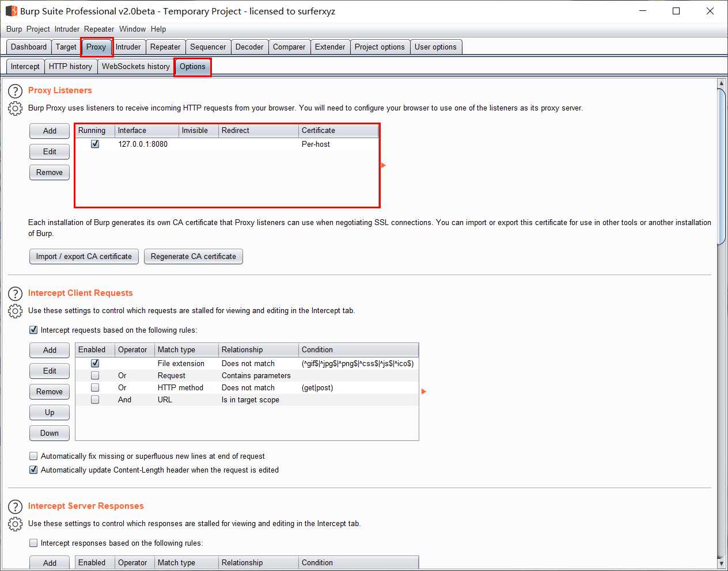Select the File extension match type cell

coord(187,363)
